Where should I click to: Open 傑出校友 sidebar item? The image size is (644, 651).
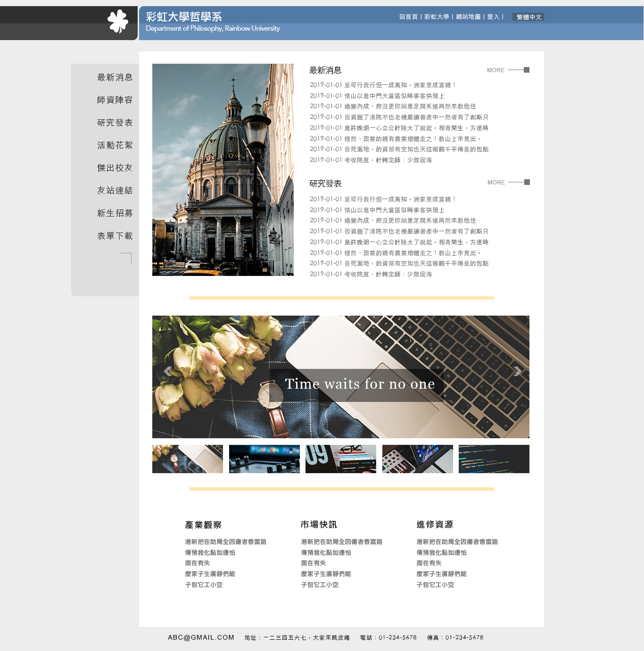(x=115, y=168)
